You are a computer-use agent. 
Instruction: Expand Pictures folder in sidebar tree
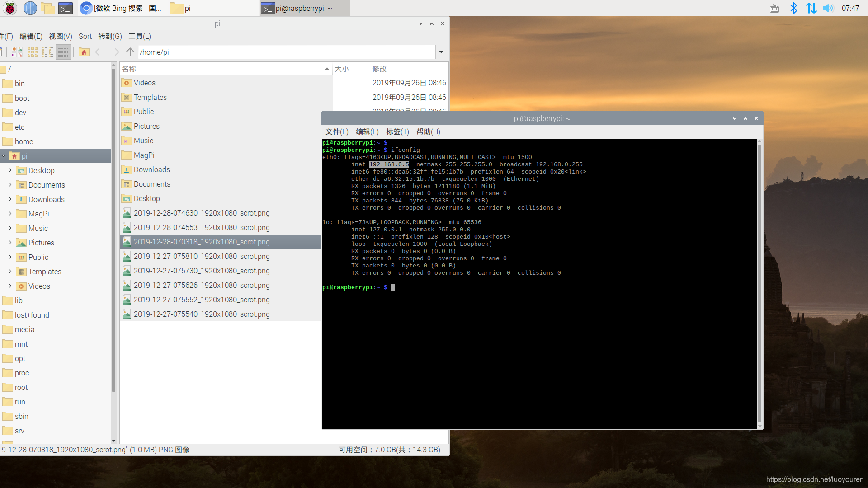click(x=10, y=243)
